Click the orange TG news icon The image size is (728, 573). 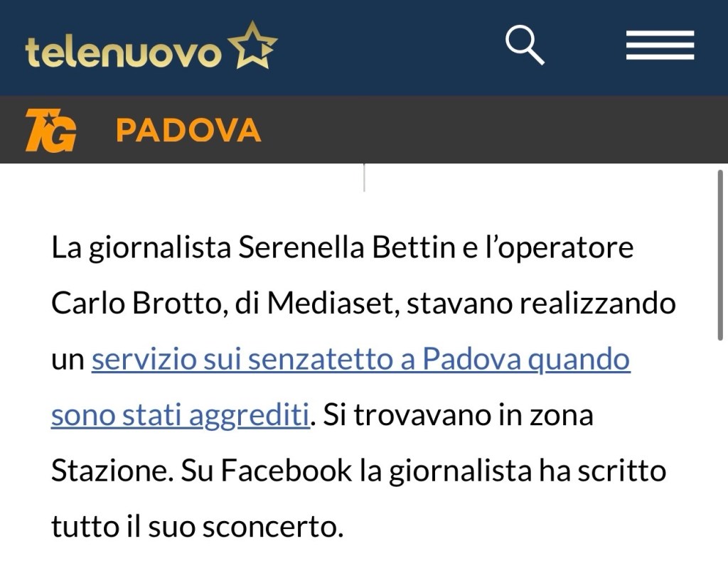(x=50, y=131)
